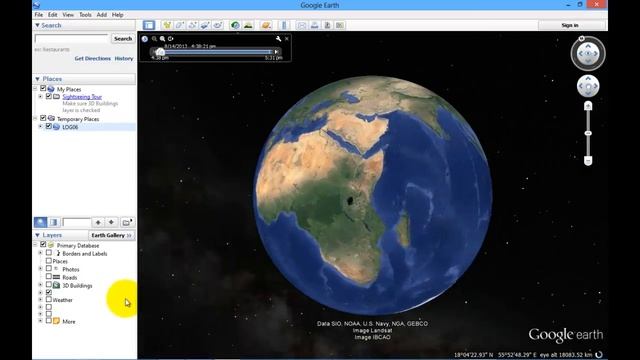The width and height of the screenshot is (640, 360).
Task: Click the time slider zoom out magnifier
Action: [x=154, y=39]
